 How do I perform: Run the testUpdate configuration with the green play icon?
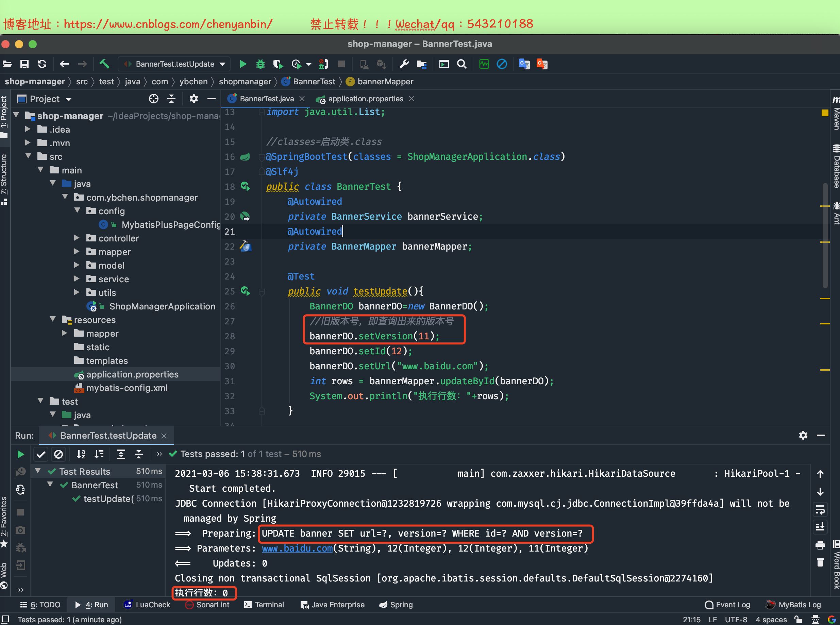243,64
